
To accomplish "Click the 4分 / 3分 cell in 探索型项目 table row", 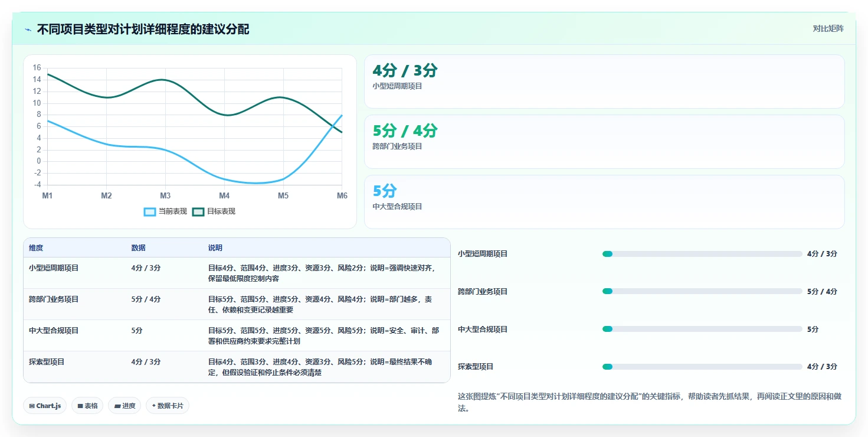I will pyautogui.click(x=146, y=362).
